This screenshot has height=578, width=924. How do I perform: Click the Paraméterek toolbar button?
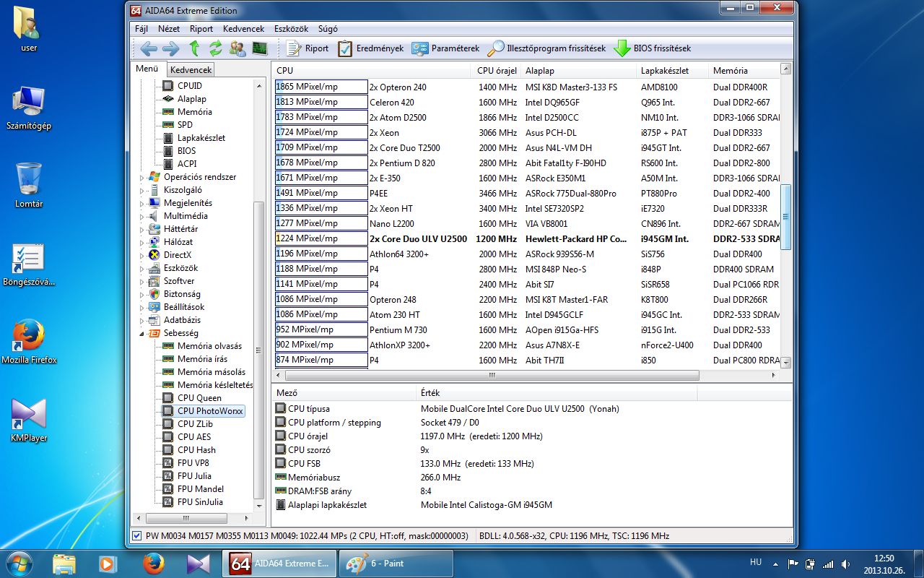(445, 48)
